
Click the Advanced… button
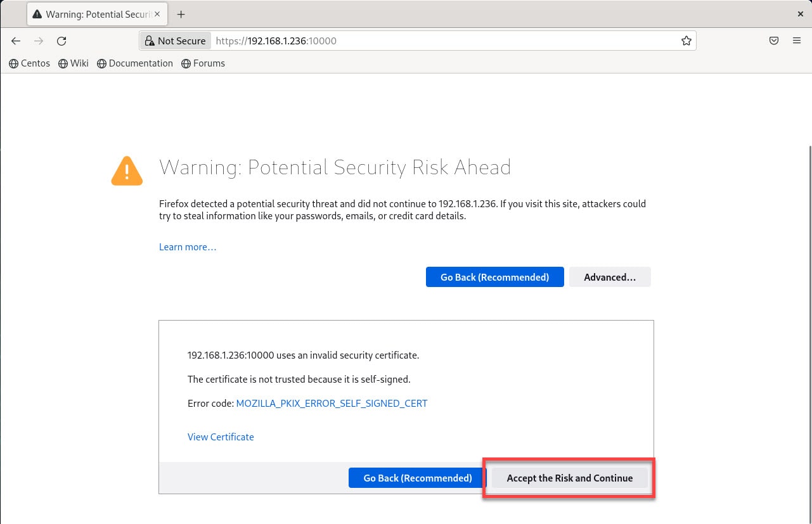point(610,277)
